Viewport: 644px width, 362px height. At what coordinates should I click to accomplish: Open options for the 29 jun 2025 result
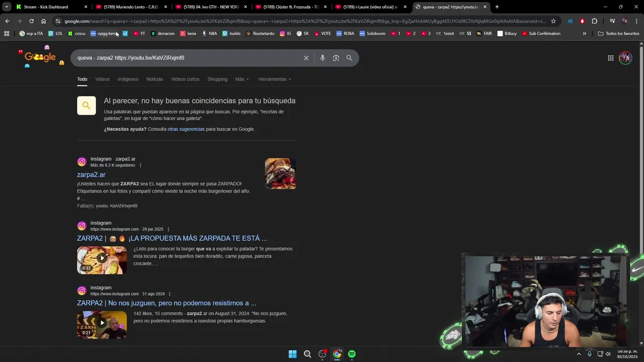tap(169, 229)
